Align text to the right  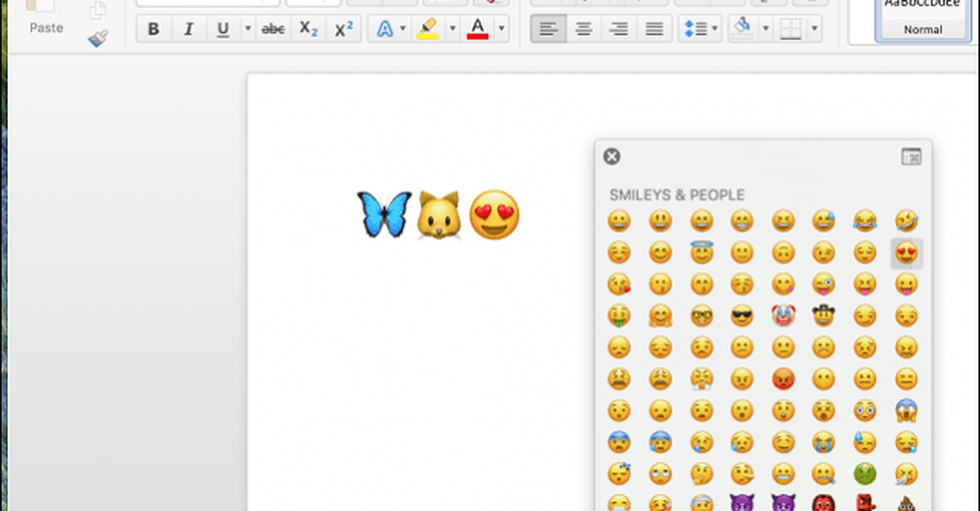coord(618,29)
